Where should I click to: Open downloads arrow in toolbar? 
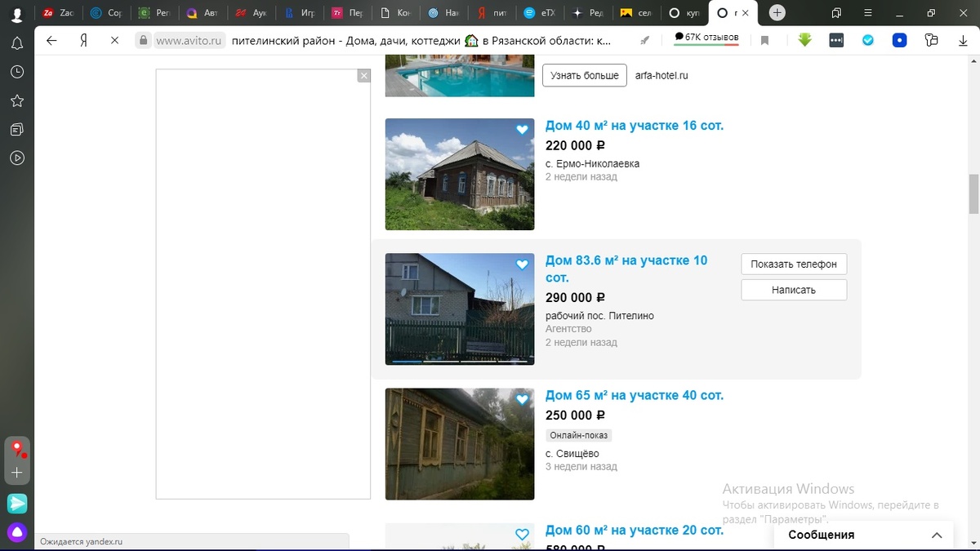click(963, 40)
